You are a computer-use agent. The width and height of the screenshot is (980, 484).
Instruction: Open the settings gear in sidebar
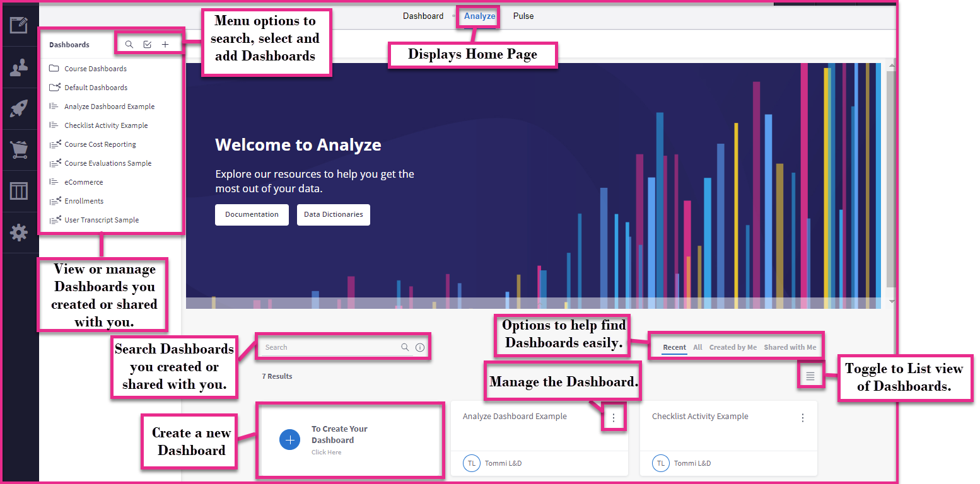pos(19,233)
